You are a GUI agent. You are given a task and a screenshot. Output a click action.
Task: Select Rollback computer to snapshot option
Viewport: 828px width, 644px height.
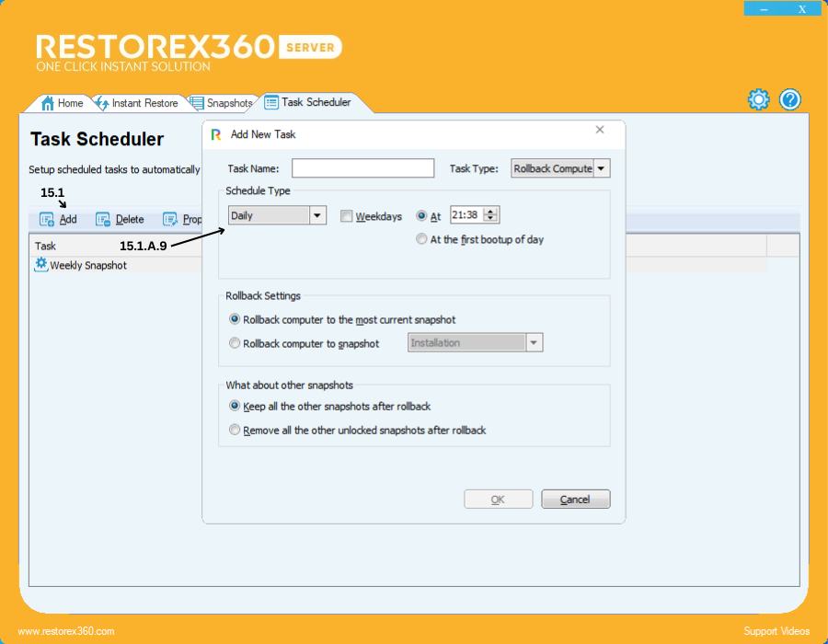[235, 343]
